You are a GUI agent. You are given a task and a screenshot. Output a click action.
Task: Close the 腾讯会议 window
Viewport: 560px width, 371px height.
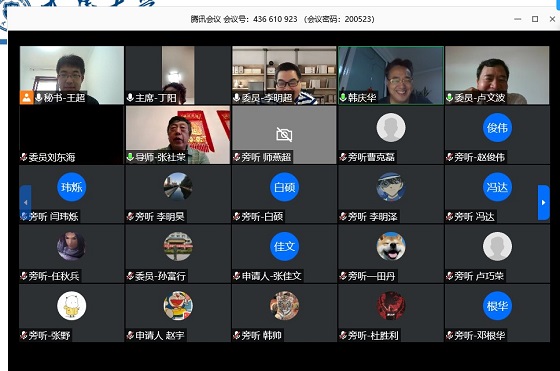pos(552,19)
